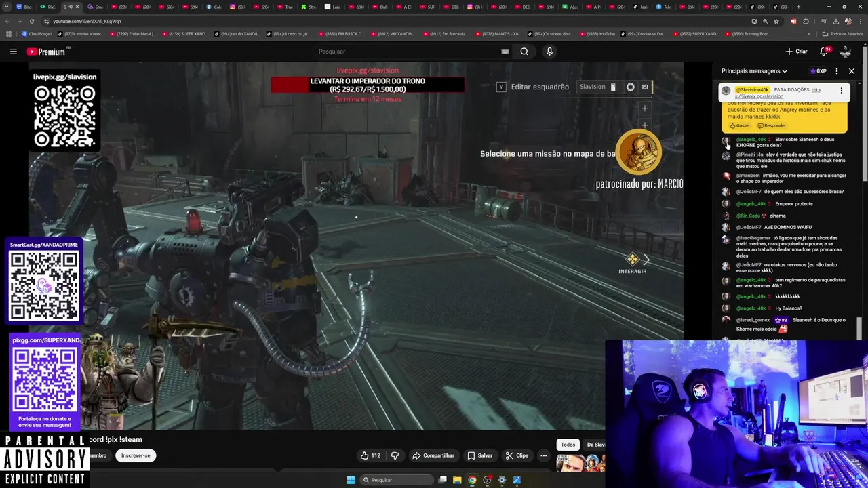Open the Task View taskbar icon
The width and height of the screenshot is (868, 488).
pos(442,480)
